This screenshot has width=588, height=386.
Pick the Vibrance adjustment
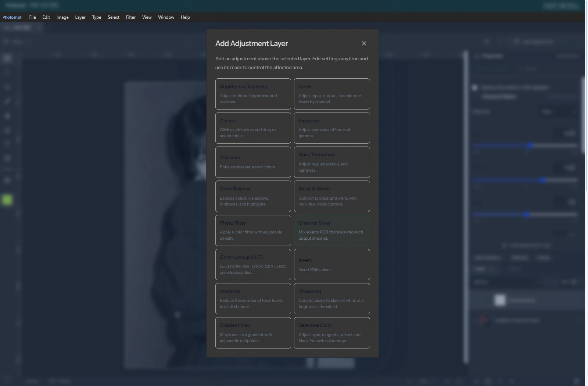[253, 162]
